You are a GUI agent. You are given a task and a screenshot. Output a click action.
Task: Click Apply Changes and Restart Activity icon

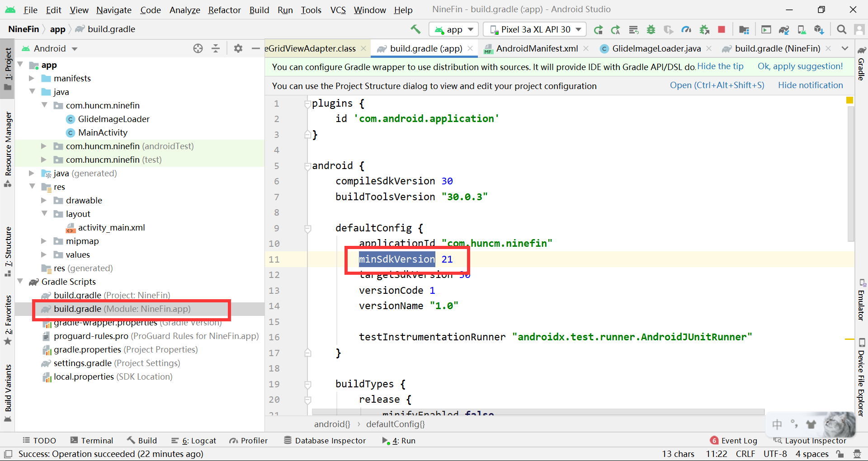tap(615, 30)
